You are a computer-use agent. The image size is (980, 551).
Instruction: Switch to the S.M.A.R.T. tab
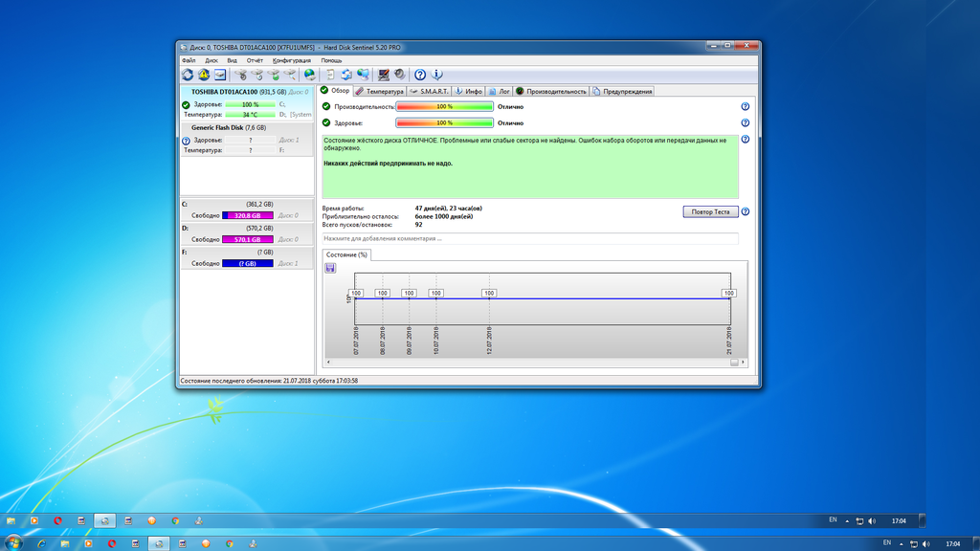(x=430, y=91)
